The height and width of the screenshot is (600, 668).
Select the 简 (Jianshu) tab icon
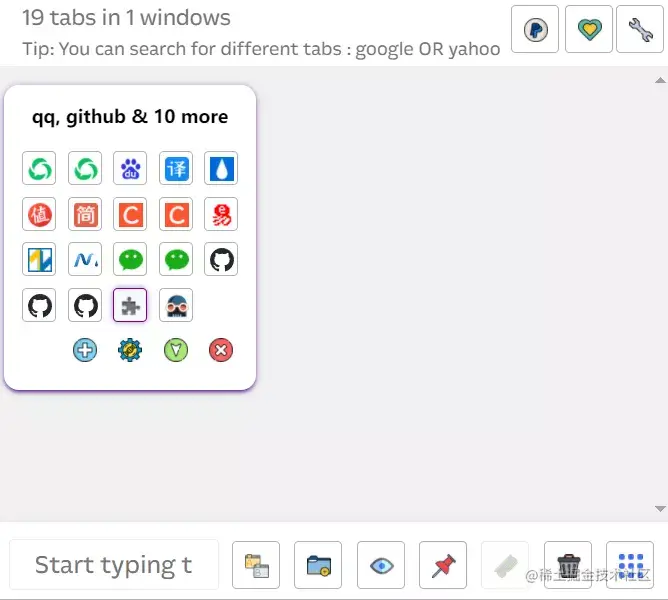coord(85,214)
